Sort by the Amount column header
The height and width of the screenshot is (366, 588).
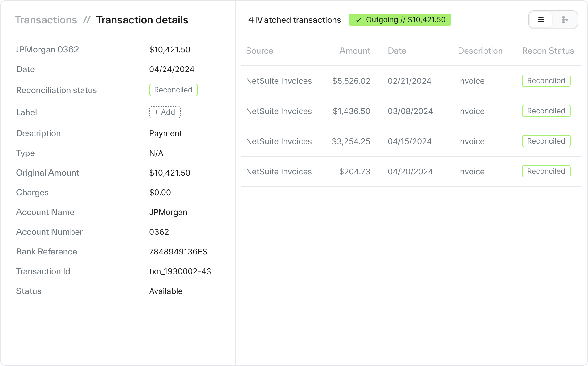[x=354, y=51]
